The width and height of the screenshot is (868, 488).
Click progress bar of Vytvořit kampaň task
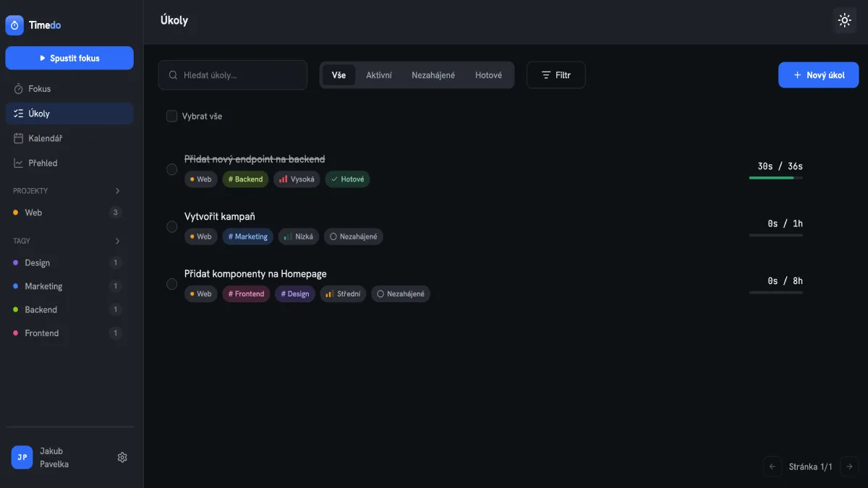(776, 235)
